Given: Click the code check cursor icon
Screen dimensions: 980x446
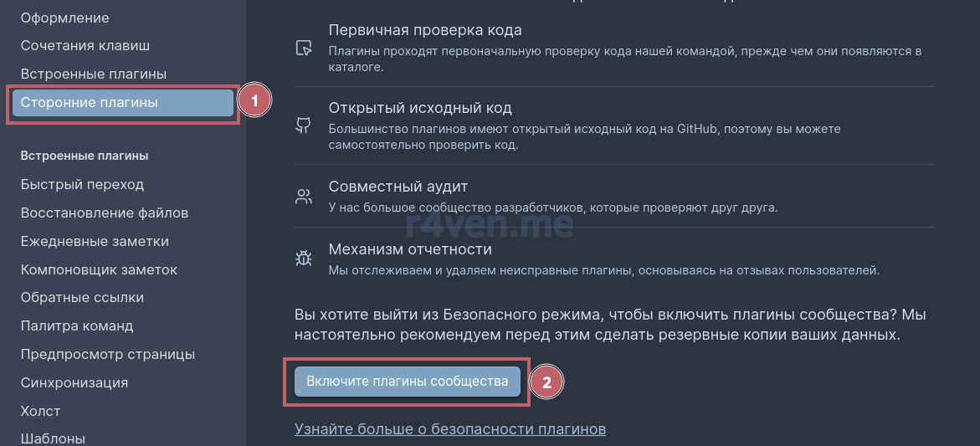Looking at the screenshot, I should coord(303,48).
